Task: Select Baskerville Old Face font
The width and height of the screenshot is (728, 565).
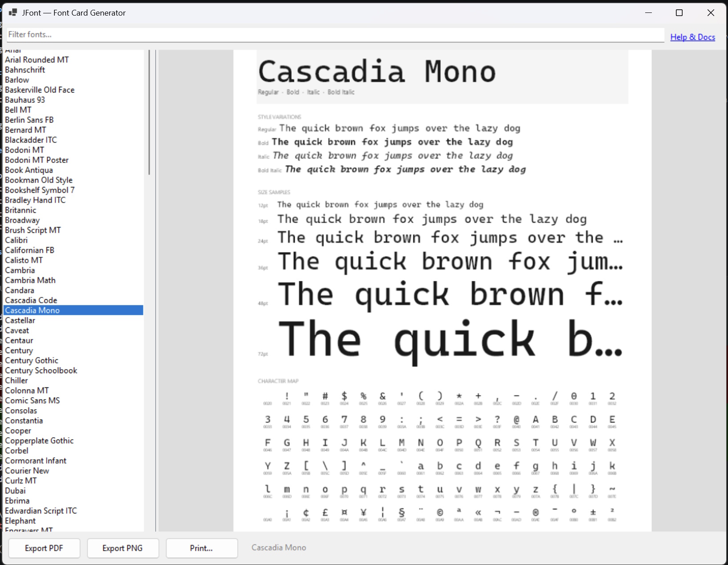Action: click(x=73, y=90)
